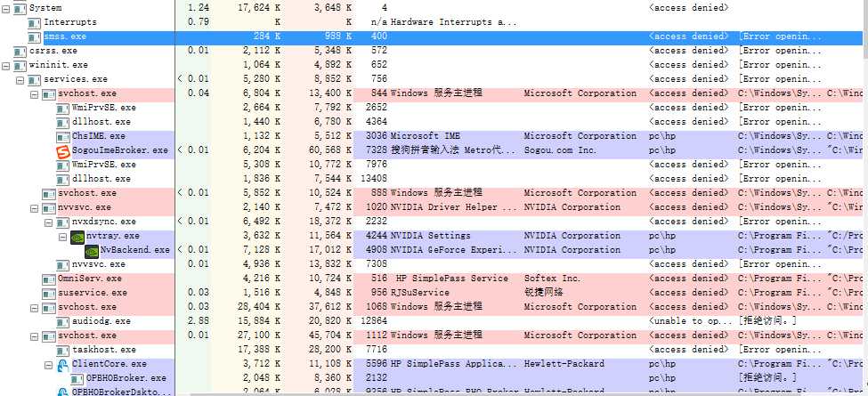The image size is (868, 396).
Task: Collapse the System process tree node
Action: coord(5,8)
